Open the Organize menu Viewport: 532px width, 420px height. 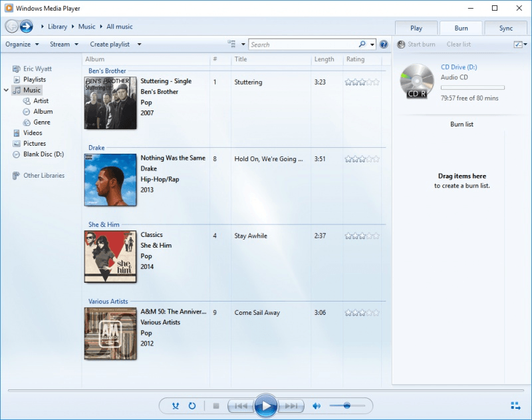[x=22, y=45]
